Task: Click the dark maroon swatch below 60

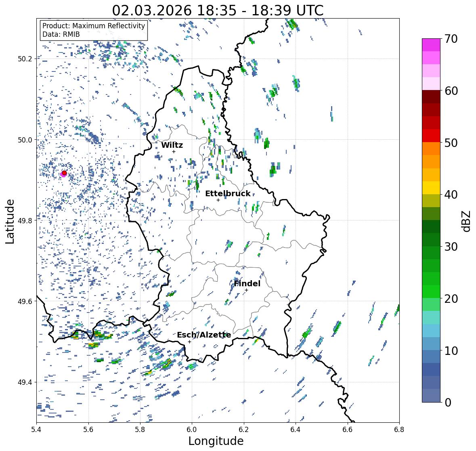Action: (x=431, y=97)
